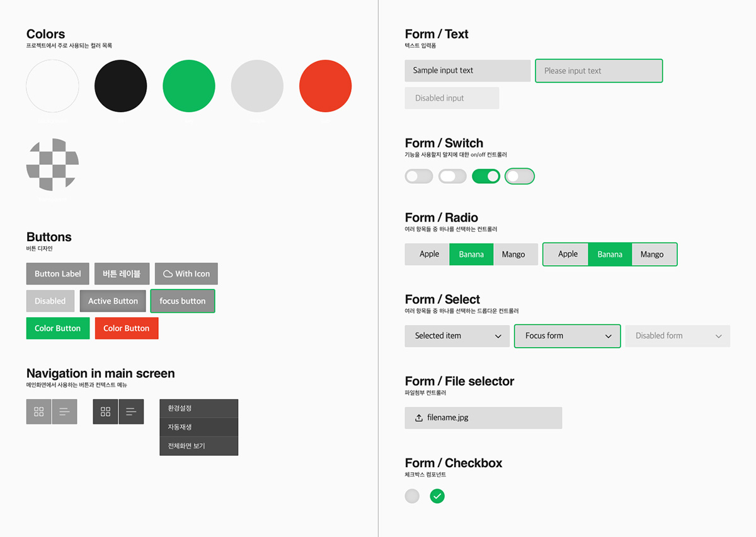Check the unchecked gray circle checkbox
Image resolution: width=756 pixels, height=537 pixels.
tap(412, 496)
